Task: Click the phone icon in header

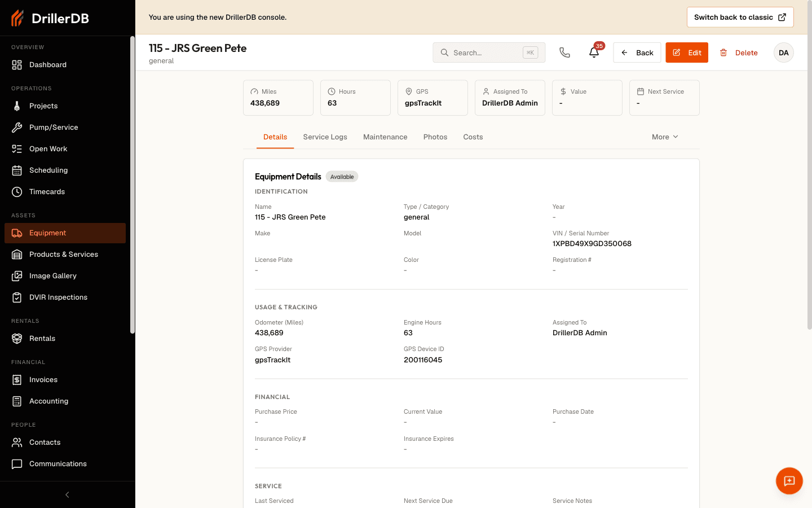Action: tap(564, 52)
